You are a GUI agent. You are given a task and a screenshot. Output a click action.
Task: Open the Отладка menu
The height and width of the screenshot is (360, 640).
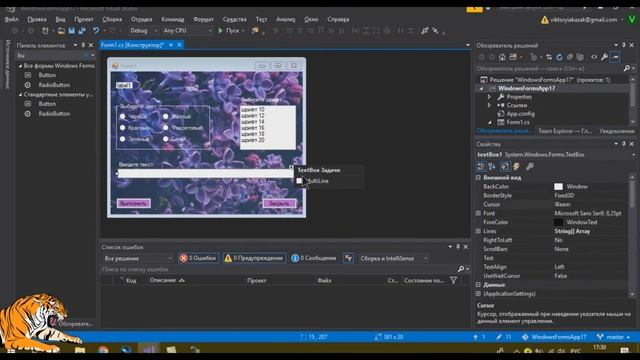142,19
